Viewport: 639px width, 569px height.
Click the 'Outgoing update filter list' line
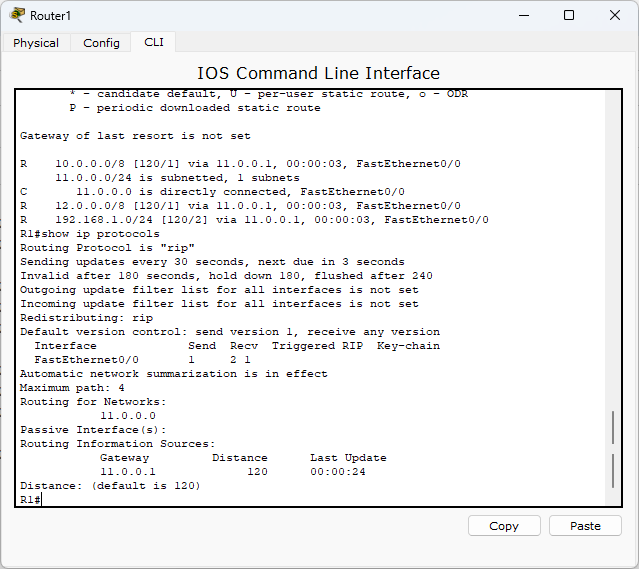(219, 290)
